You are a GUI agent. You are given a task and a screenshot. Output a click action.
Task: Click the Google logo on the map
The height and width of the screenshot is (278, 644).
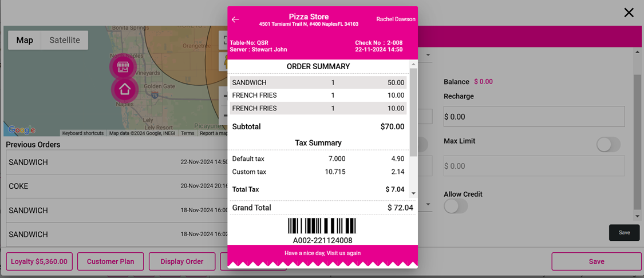click(22, 130)
